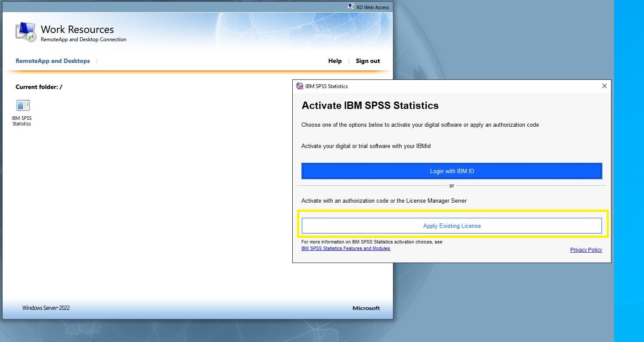The width and height of the screenshot is (644, 342).
Task: Click the Work Resources heading
Action: point(77,30)
